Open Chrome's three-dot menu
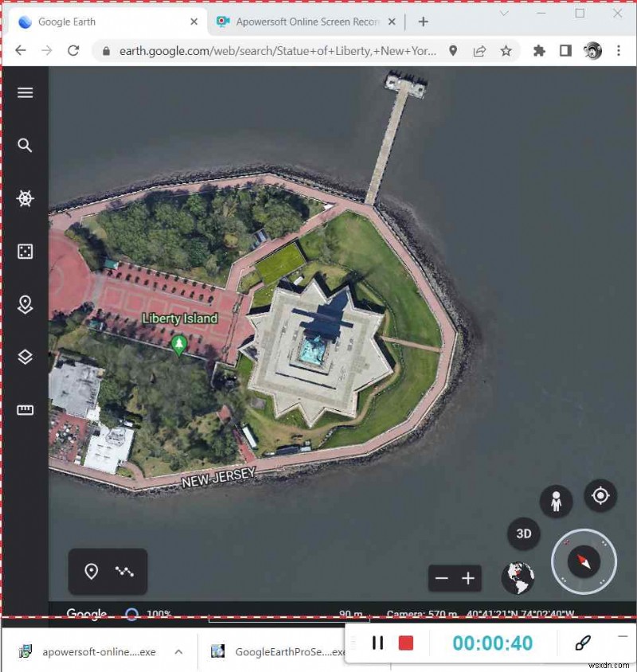 coord(620,50)
